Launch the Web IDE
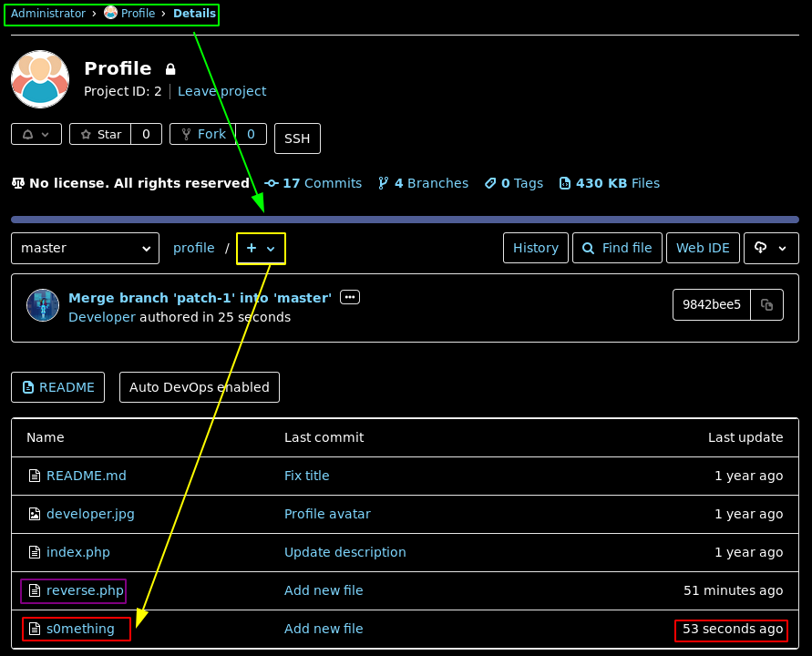812x656 pixels. point(703,248)
